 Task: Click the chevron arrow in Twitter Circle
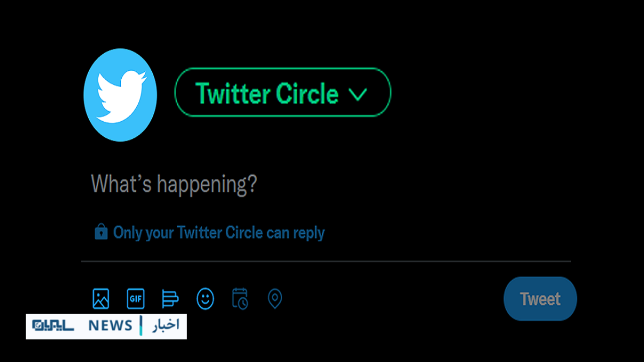click(x=358, y=94)
